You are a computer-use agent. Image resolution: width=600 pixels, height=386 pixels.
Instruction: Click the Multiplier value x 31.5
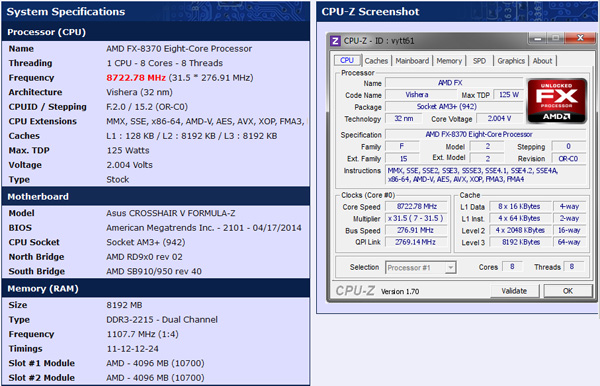[416, 218]
